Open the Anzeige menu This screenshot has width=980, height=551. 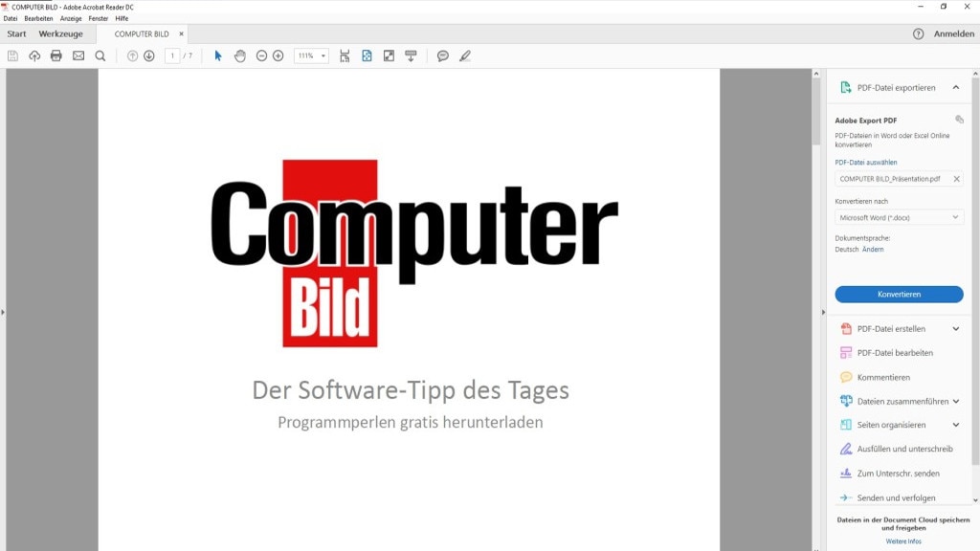pyautogui.click(x=71, y=19)
